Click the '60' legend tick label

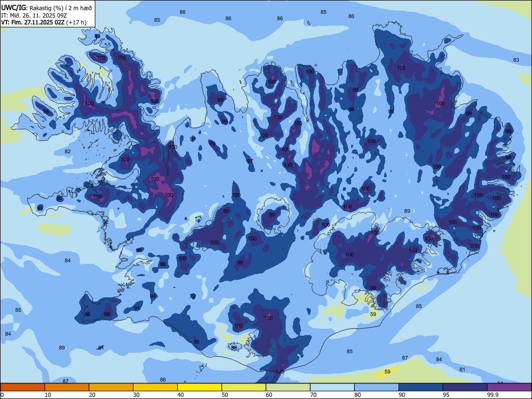click(x=269, y=395)
